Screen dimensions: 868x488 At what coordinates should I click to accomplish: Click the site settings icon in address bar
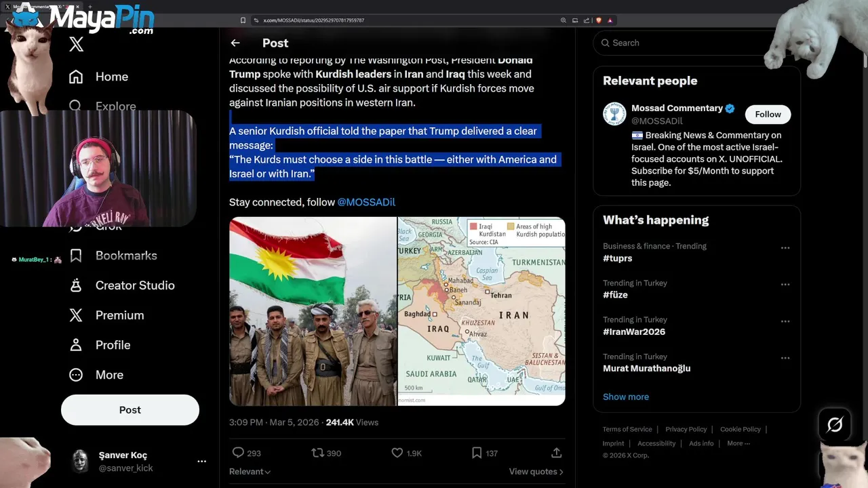pyautogui.click(x=256, y=20)
